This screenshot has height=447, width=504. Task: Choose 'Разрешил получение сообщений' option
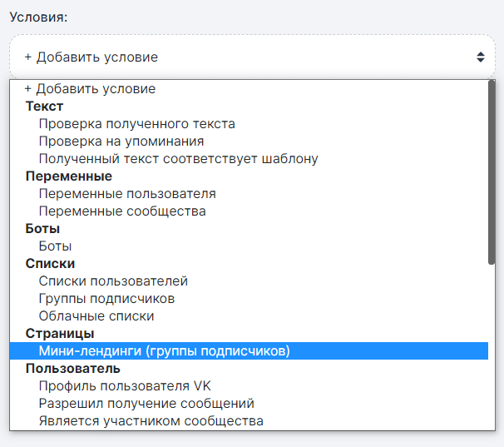click(x=146, y=404)
